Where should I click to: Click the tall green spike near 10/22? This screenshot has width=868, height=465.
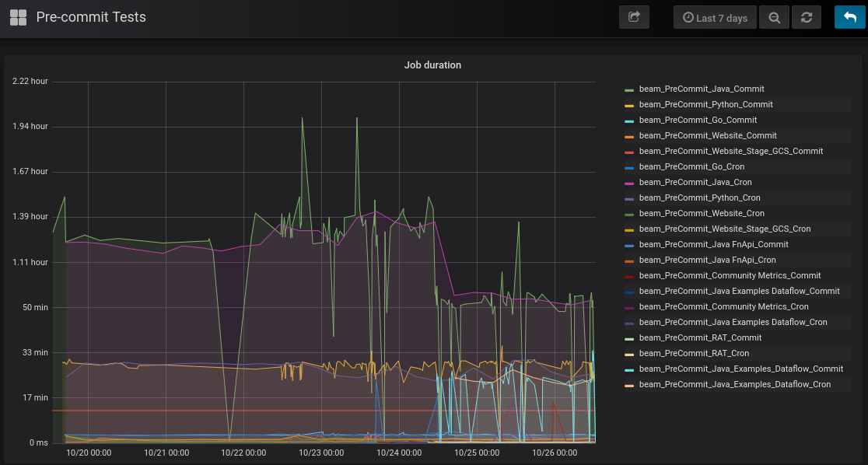(303, 118)
